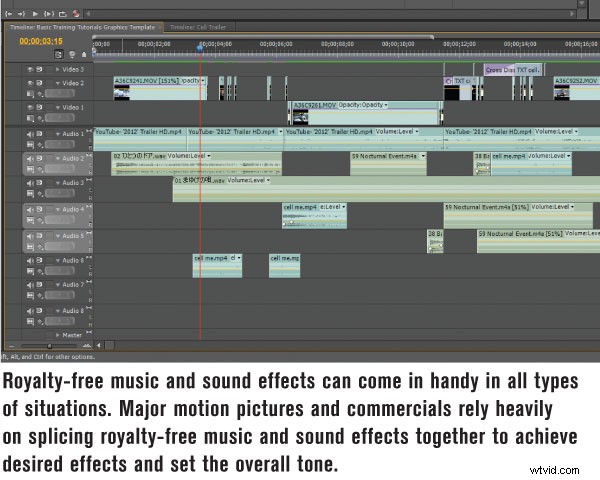Select 59 Nocturnal Event.m4a clip on Audio 2
The height and width of the screenshot is (480, 600).
(x=388, y=164)
